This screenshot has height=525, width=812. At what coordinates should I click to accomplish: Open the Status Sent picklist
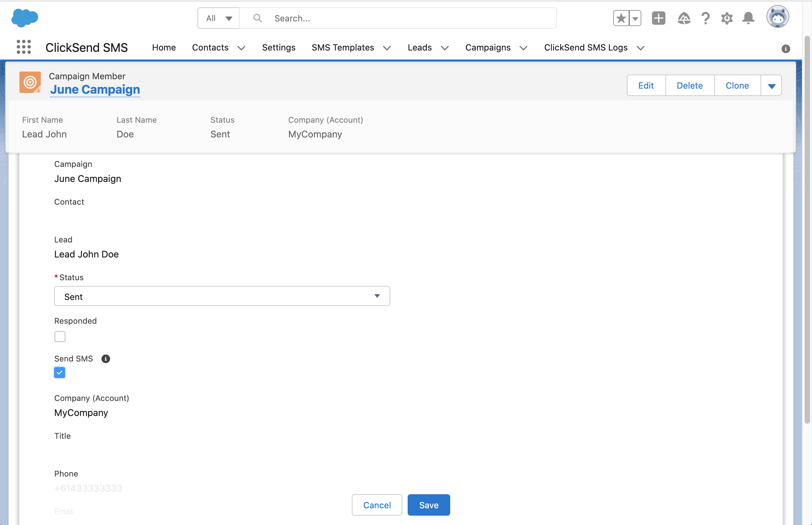[222, 296]
